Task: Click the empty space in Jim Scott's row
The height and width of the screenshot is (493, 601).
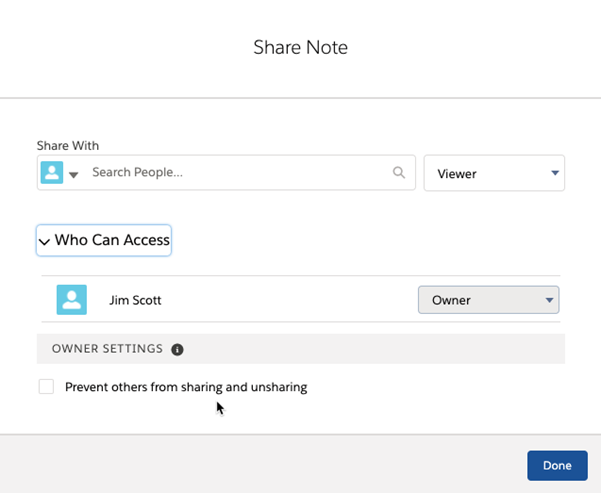Action: coord(290,300)
